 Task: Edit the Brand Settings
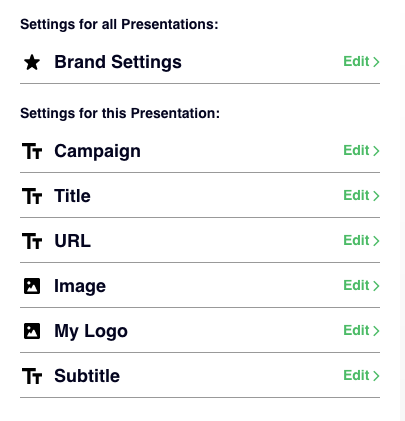coord(361,62)
